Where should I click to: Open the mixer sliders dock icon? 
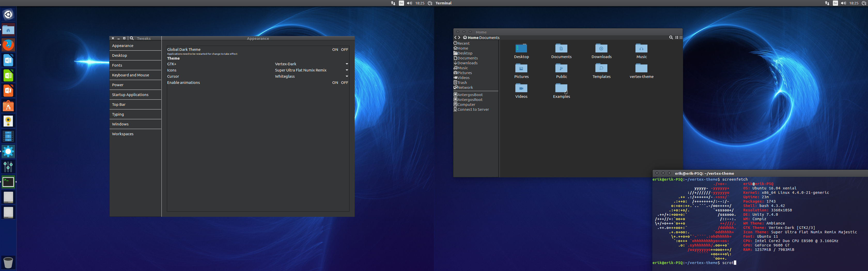(x=8, y=167)
